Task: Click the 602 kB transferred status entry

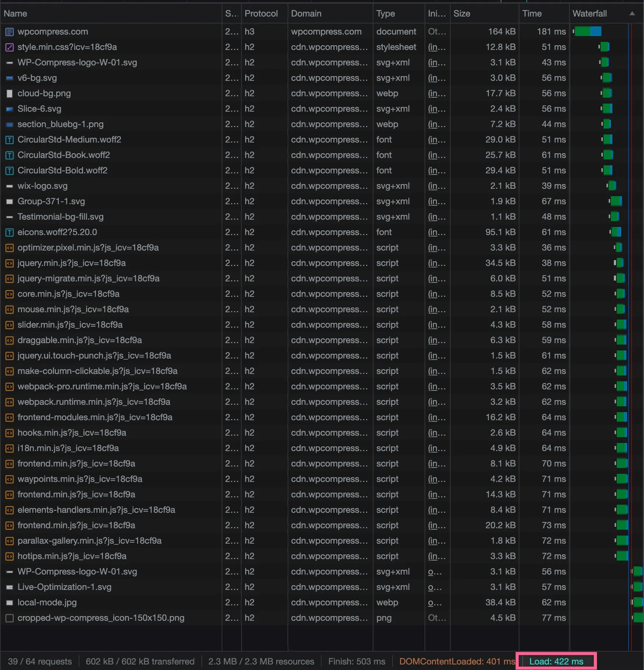Action: click(140, 662)
